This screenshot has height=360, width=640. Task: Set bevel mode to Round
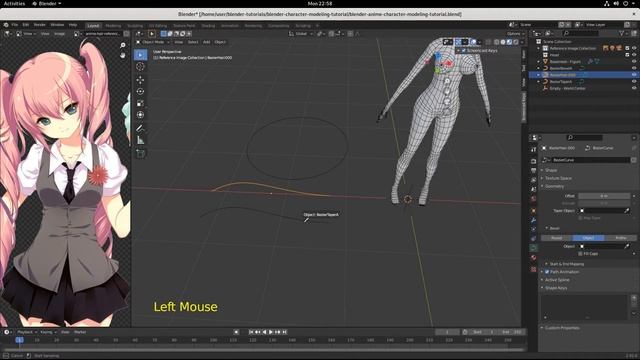point(557,238)
